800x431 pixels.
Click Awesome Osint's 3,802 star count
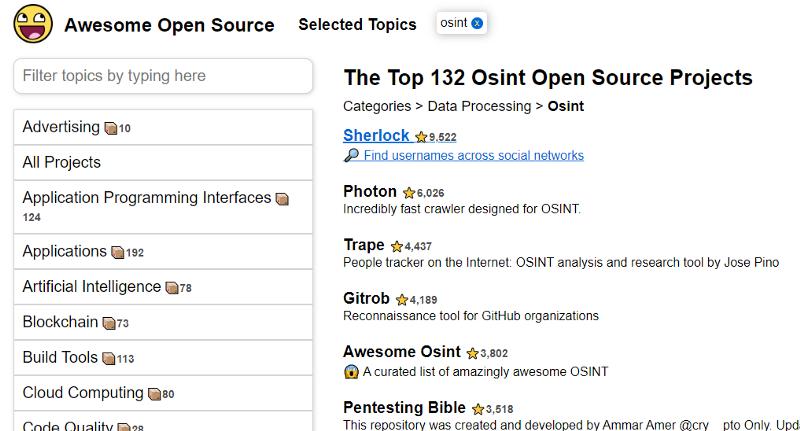pyautogui.click(x=494, y=353)
